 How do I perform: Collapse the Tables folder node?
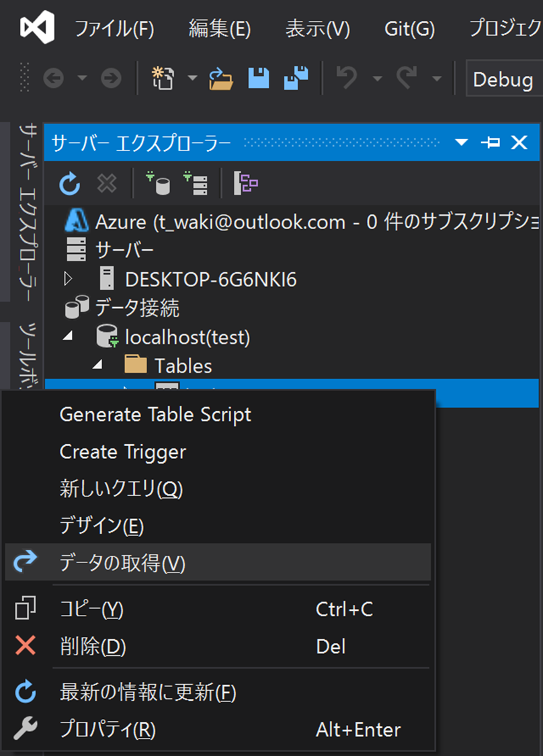[x=98, y=365]
